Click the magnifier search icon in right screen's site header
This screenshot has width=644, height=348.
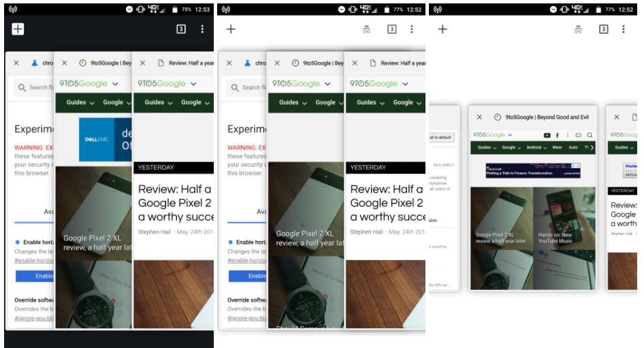[590, 136]
